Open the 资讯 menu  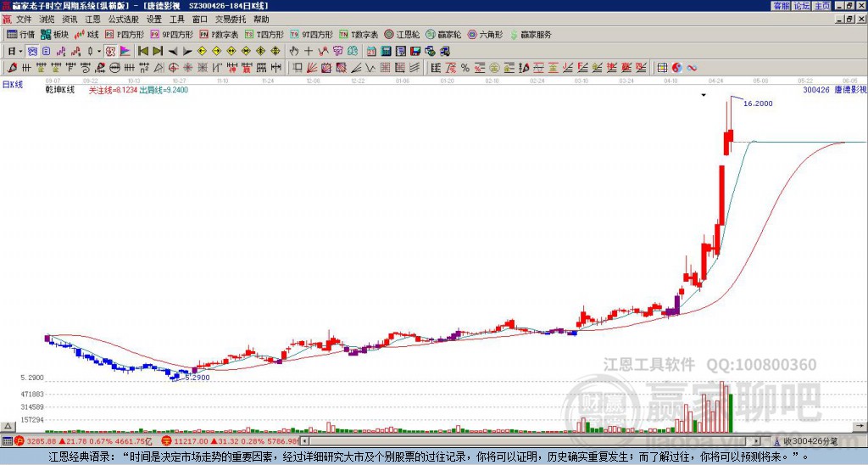coord(70,20)
